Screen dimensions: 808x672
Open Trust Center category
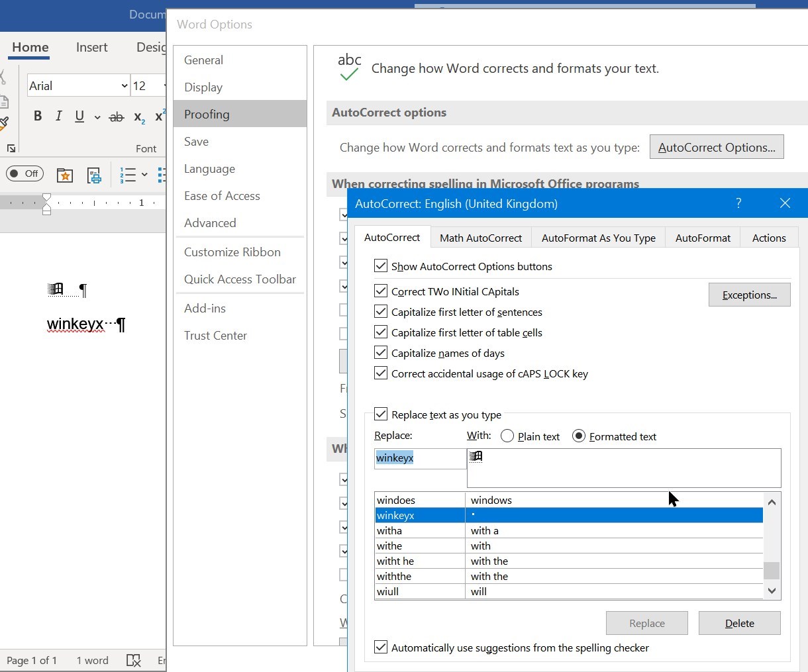pos(240,335)
